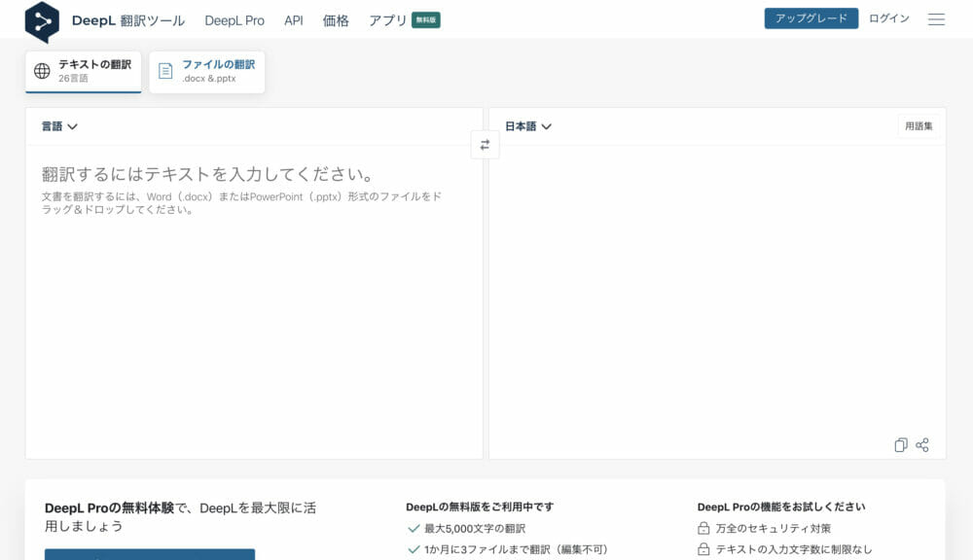
Task: Click the ログイン link
Action: tap(889, 18)
